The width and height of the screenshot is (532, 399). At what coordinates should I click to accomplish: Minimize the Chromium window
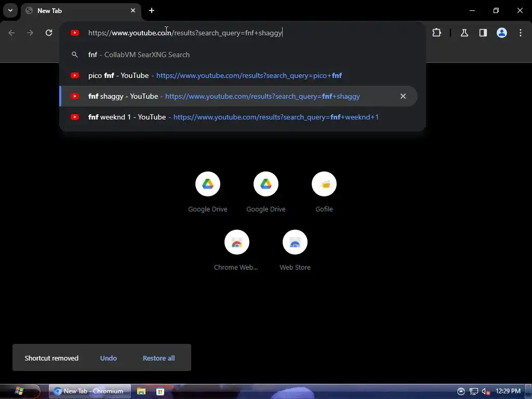[x=472, y=10]
